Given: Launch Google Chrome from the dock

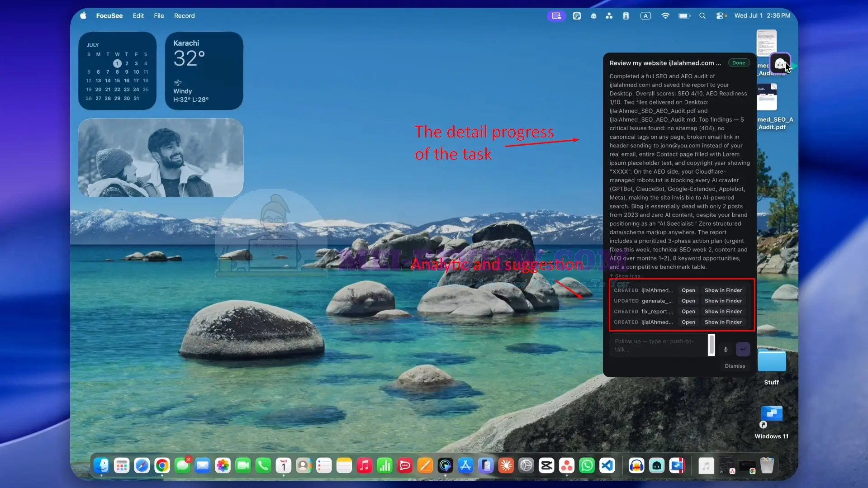Looking at the screenshot, I should (162, 465).
